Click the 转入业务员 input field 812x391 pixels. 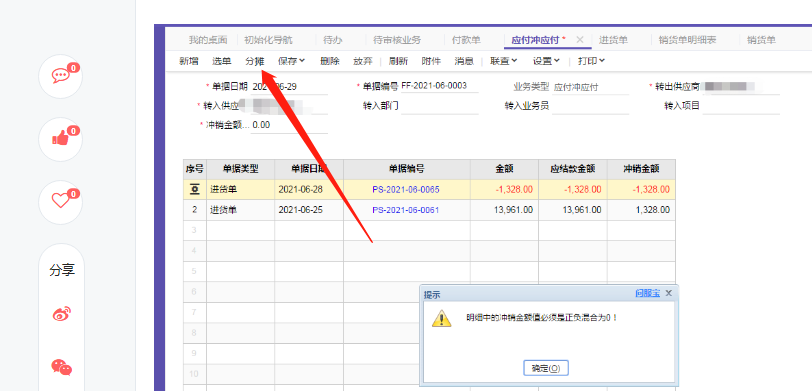[590, 106]
